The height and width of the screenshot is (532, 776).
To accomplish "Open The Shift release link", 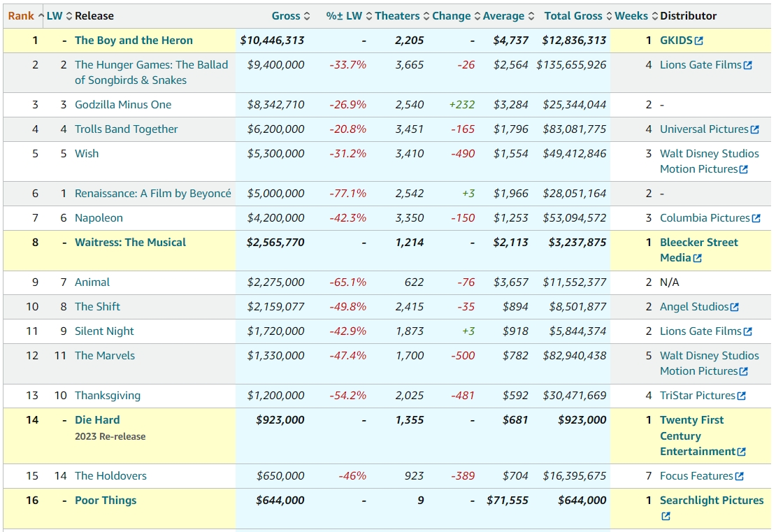I will pos(97,307).
